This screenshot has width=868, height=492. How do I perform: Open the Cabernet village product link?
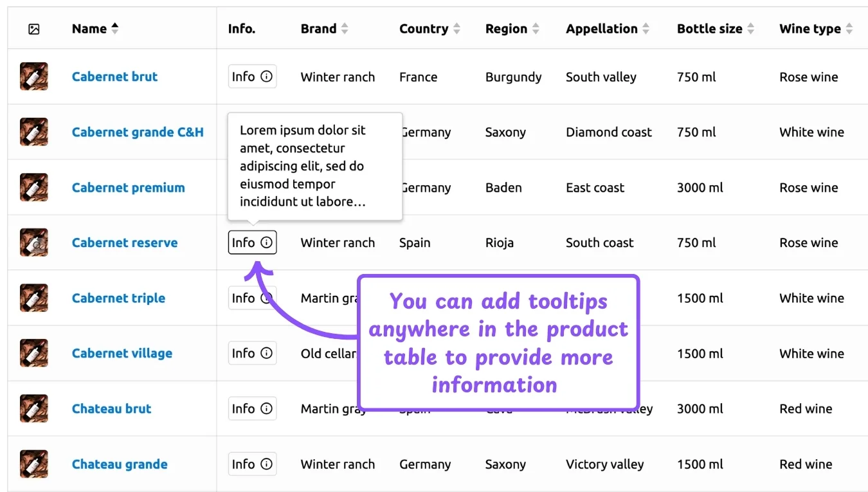click(122, 353)
